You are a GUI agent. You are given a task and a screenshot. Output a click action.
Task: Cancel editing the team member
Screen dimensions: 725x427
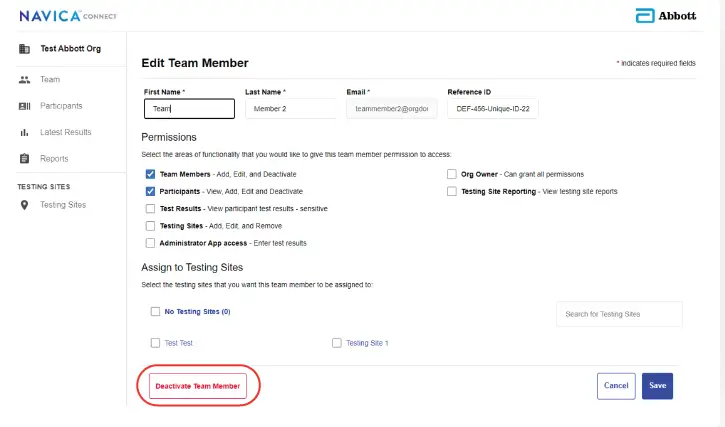(x=616, y=385)
